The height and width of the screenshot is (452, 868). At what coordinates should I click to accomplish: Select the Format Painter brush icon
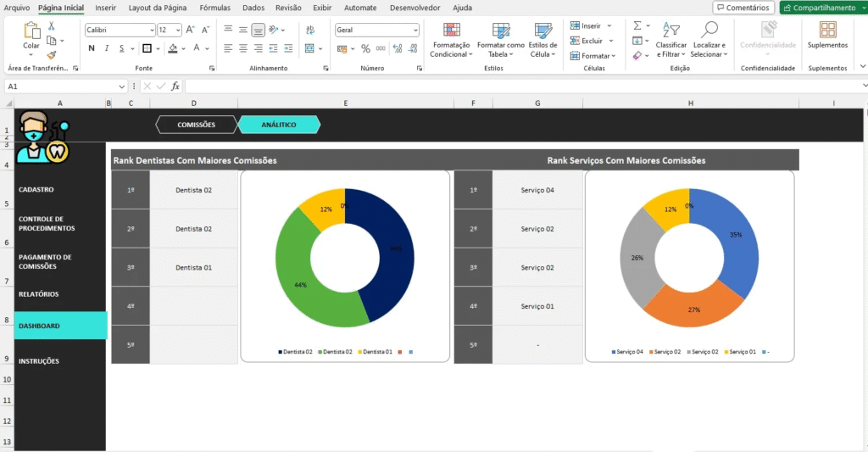click(52, 54)
